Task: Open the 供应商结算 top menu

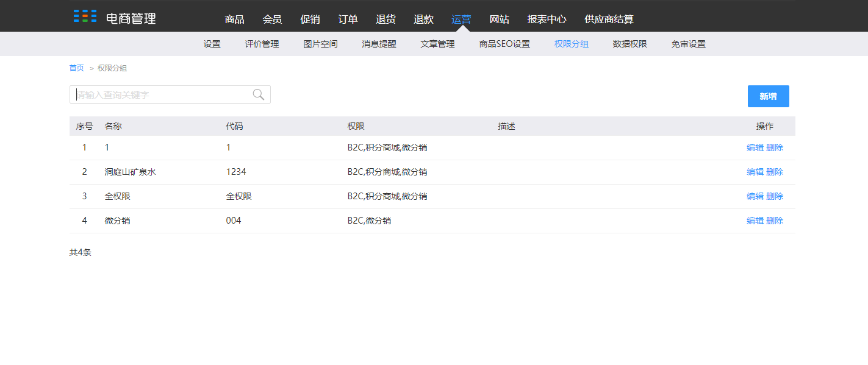Action: pos(609,19)
